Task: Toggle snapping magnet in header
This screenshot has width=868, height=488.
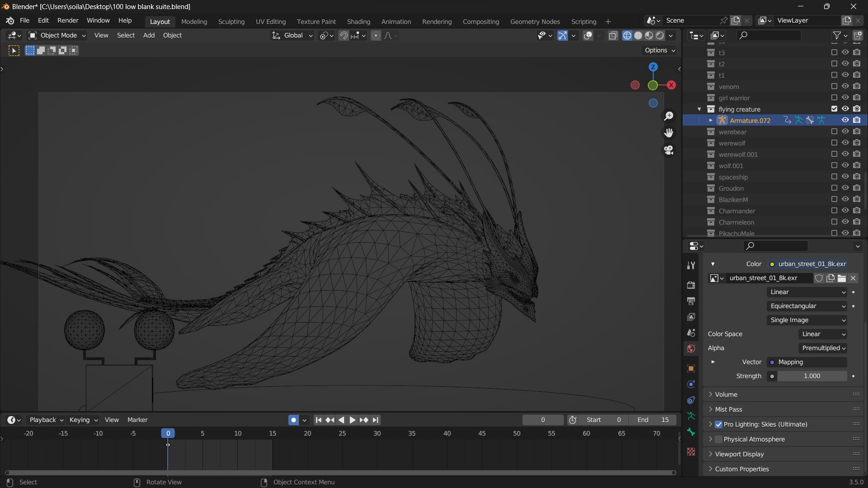Action: tap(344, 36)
